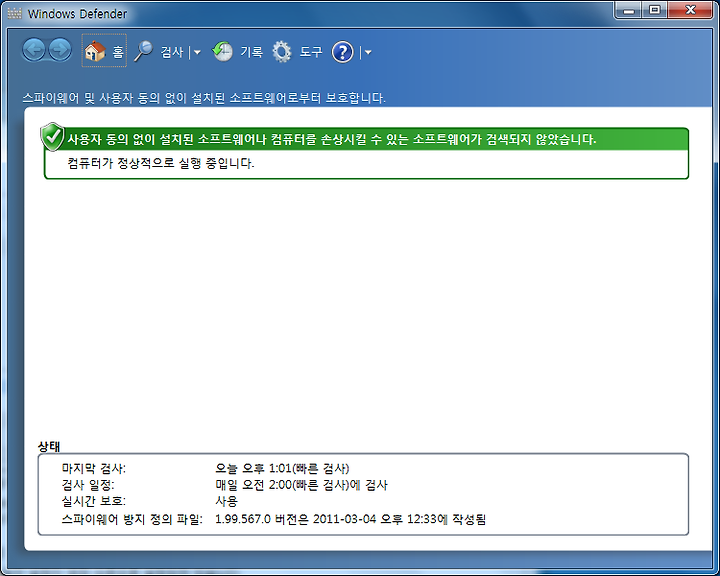Click the 실시간 보호: label
Image resolution: width=720 pixels, height=576 pixels.
point(93,502)
